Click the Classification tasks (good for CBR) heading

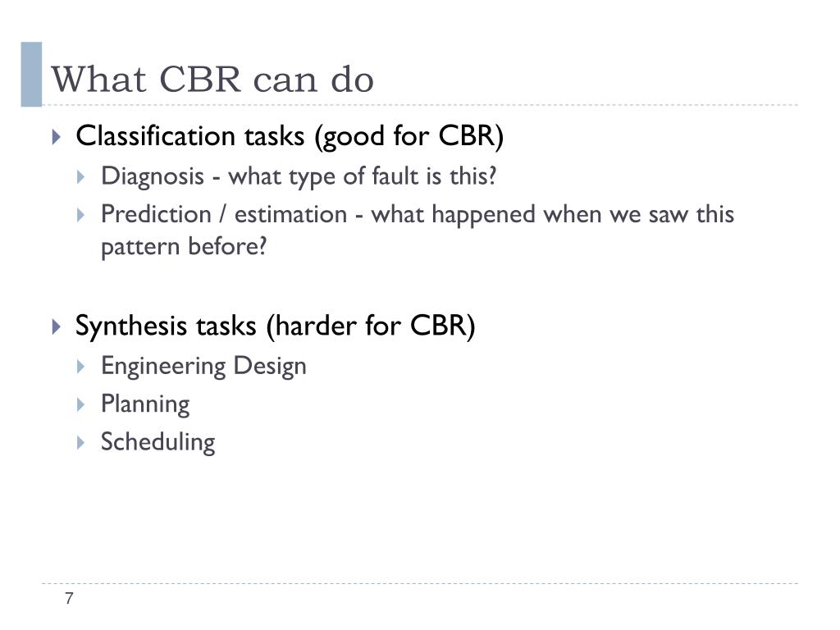coord(290,136)
